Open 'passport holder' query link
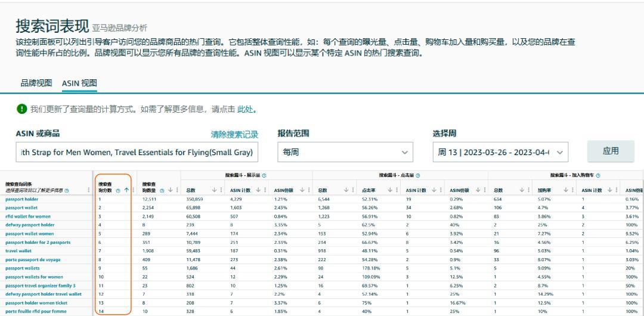 [22, 199]
